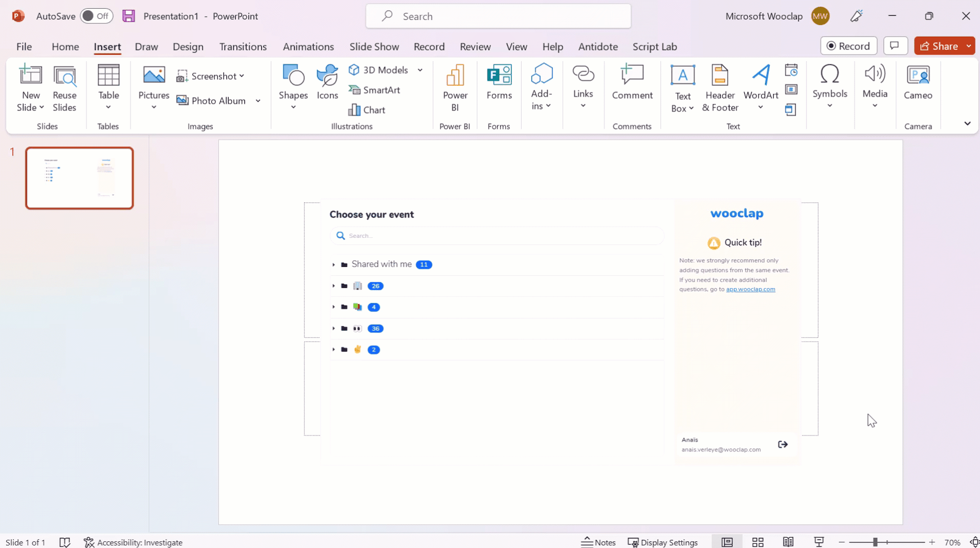980x548 pixels.
Task: Click the logout icon next to Anaïs
Action: pos(783,444)
